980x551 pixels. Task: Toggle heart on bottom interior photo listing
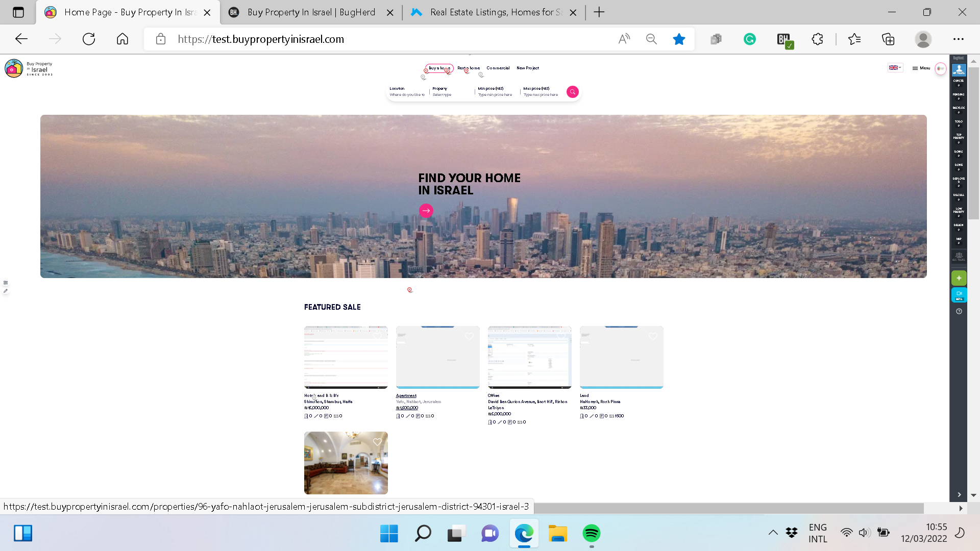coord(377,442)
